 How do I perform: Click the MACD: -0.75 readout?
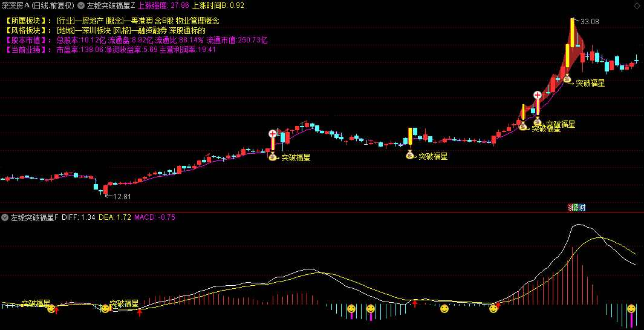pos(155,217)
